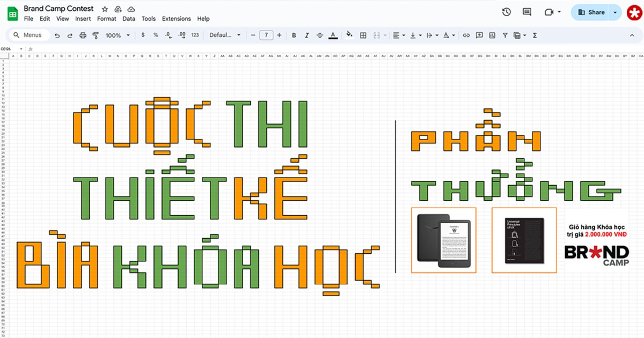Viewport: 644px width, 338px height.
Task: Toggle bold formatting
Action: coord(294,35)
